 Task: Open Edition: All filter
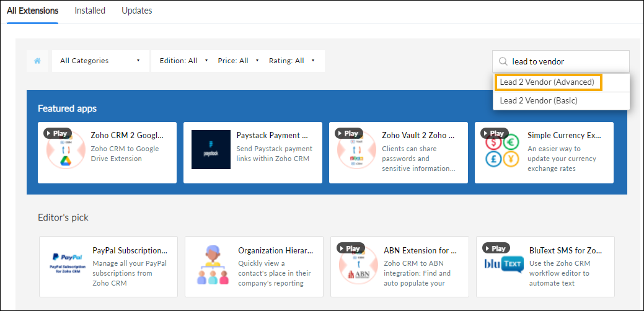184,61
